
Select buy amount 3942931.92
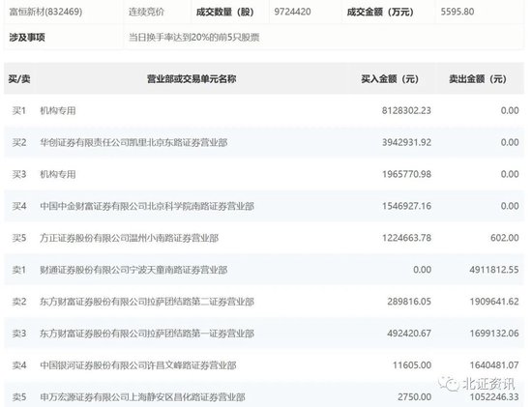click(406, 142)
